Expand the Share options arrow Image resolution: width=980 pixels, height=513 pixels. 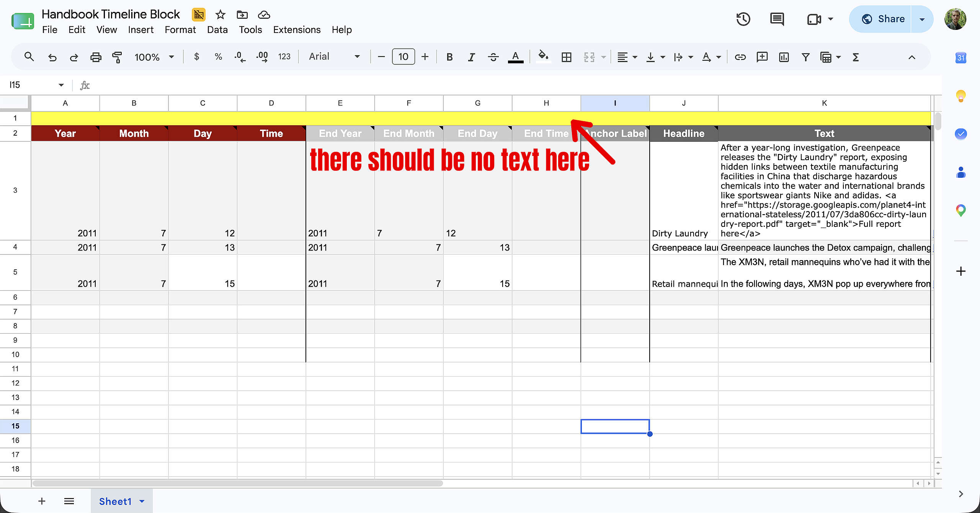[x=922, y=19]
